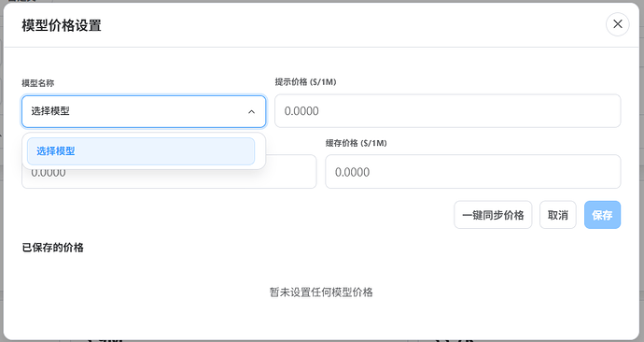Click the 提示价格 ($/1M) input field
Screen dimensions: 644x342
pyautogui.click(x=448, y=111)
